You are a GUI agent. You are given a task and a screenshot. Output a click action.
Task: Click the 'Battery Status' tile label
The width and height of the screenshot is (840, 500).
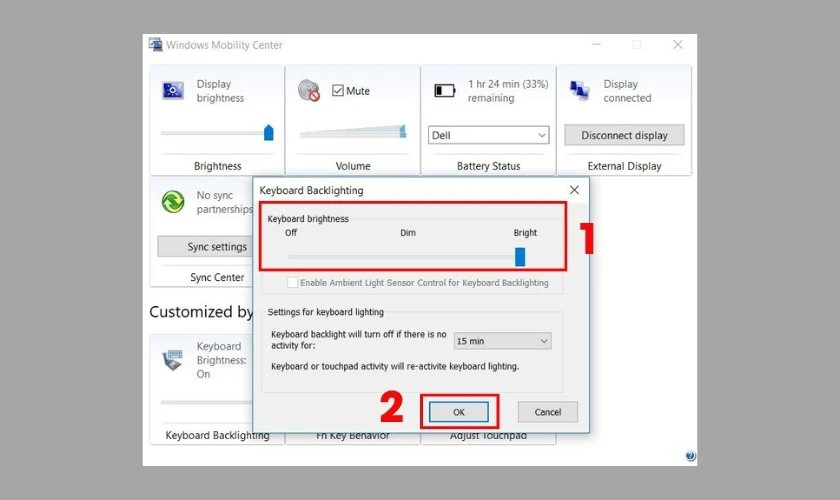[x=489, y=166]
